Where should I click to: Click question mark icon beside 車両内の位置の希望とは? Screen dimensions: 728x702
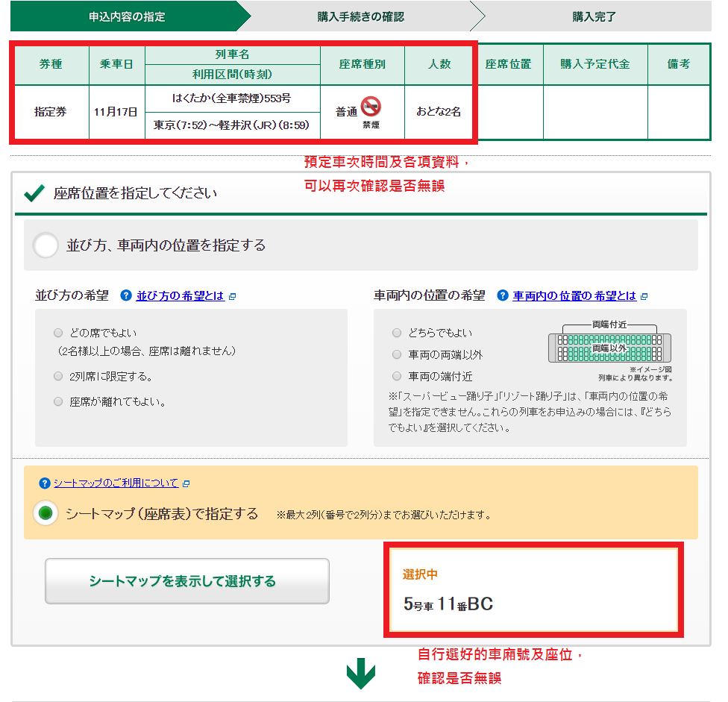pos(502,295)
